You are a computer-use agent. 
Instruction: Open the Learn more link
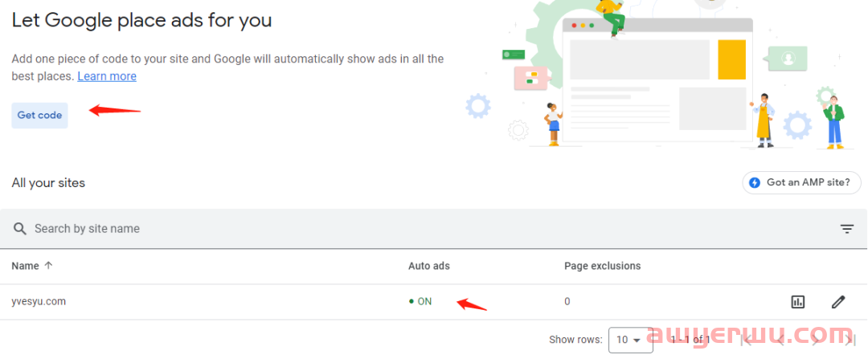click(x=107, y=76)
